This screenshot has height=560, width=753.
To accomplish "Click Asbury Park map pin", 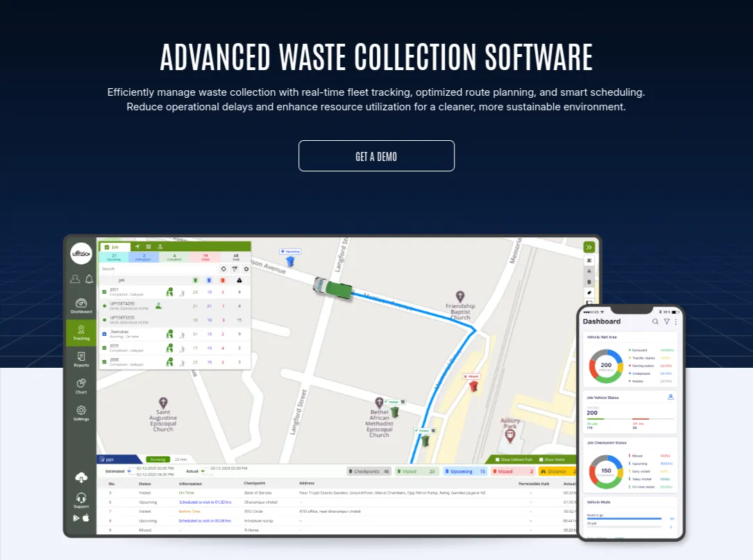I will tap(510, 436).
